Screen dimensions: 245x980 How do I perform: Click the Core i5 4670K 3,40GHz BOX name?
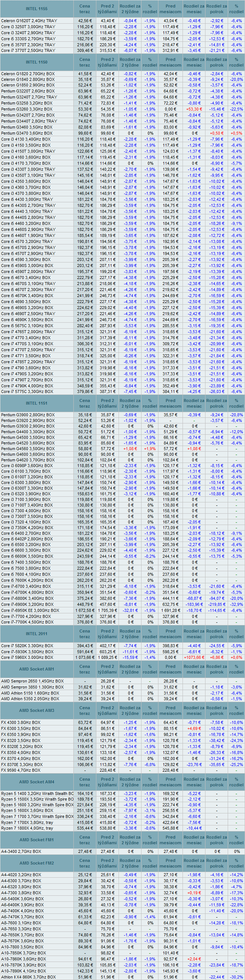27,296
